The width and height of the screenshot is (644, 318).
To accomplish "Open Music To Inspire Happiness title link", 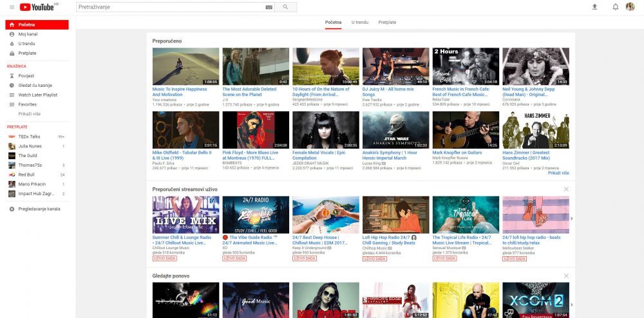I will click(x=180, y=92).
